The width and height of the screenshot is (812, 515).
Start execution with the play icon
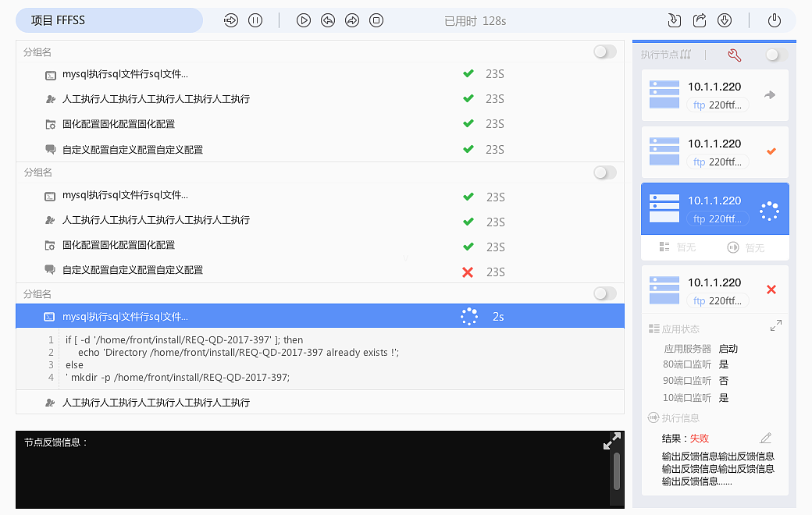[304, 21]
